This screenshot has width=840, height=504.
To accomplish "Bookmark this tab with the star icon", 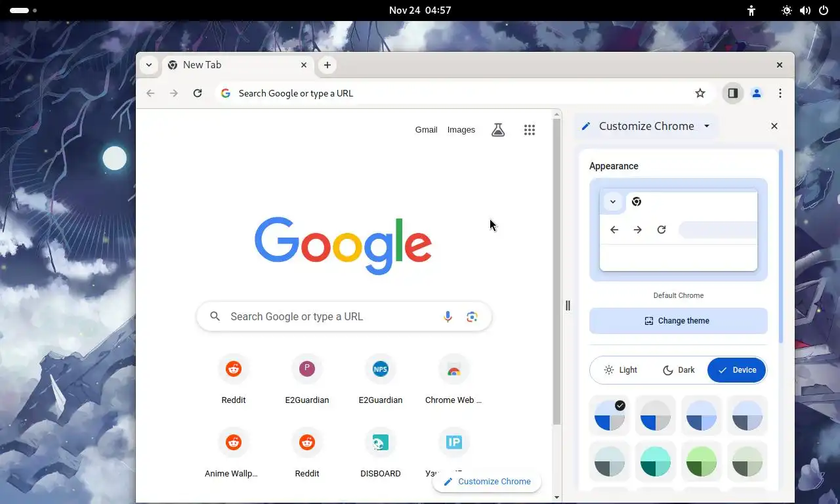I will tap(700, 93).
